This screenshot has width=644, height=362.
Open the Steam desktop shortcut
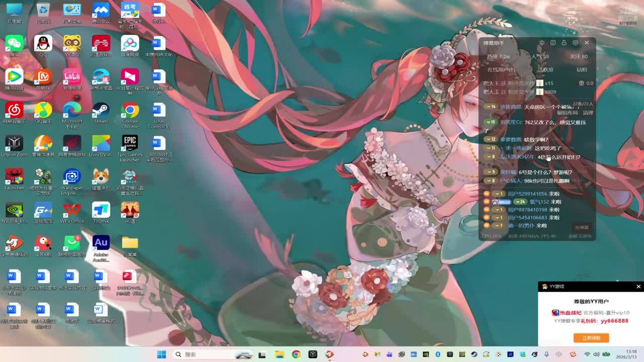point(101,110)
